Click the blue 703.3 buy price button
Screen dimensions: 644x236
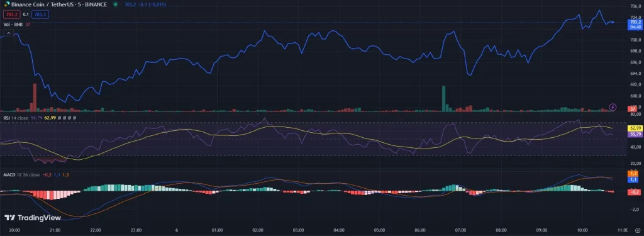click(40, 14)
